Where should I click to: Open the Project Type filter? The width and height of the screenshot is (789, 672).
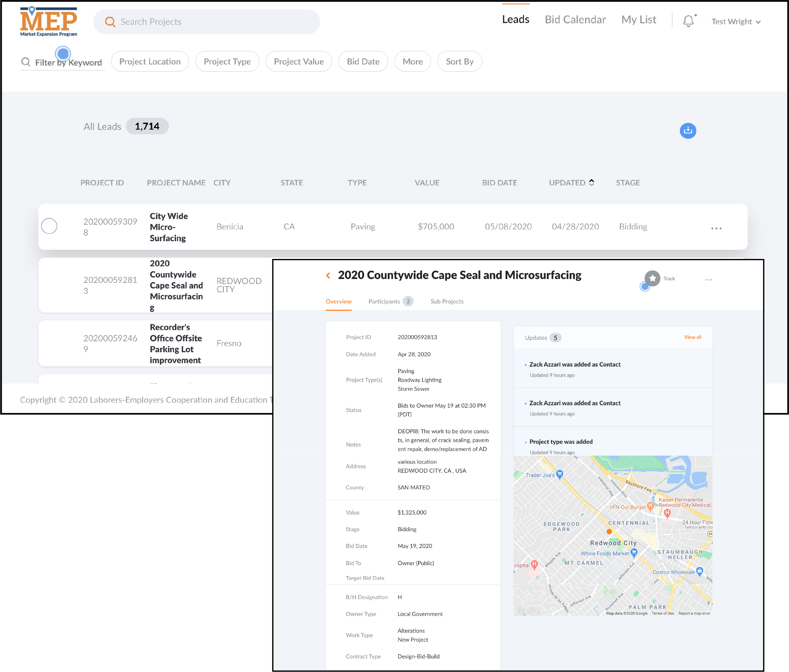click(227, 61)
